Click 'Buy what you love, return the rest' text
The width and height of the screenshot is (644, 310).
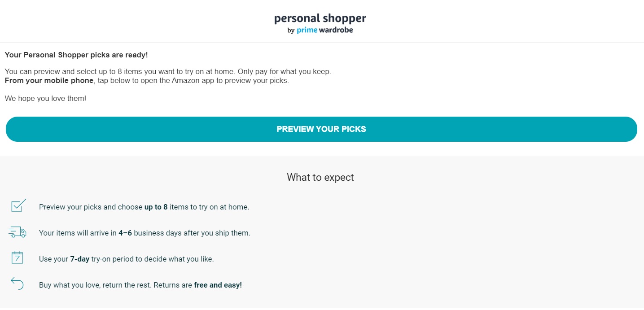(x=95, y=285)
